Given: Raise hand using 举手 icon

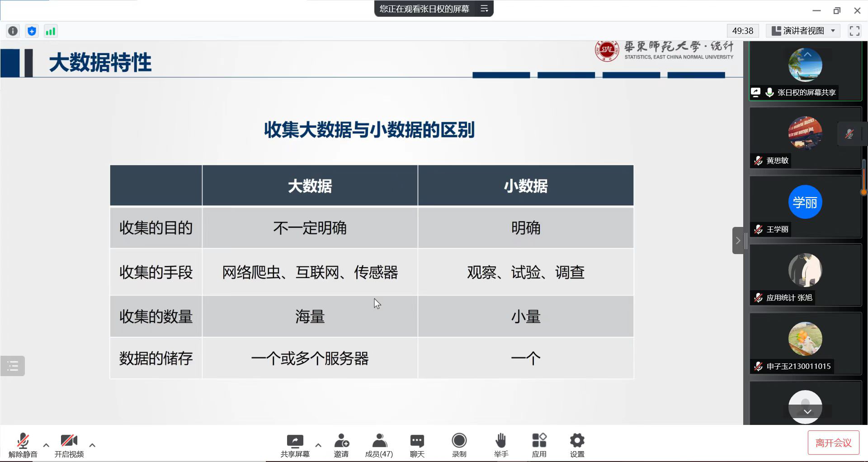Looking at the screenshot, I should 500,445.
